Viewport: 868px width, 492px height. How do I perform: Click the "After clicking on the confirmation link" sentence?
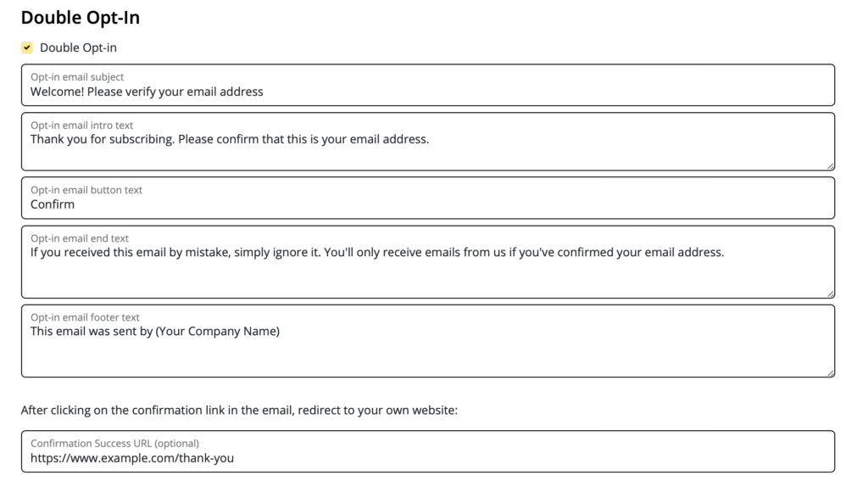pos(239,411)
